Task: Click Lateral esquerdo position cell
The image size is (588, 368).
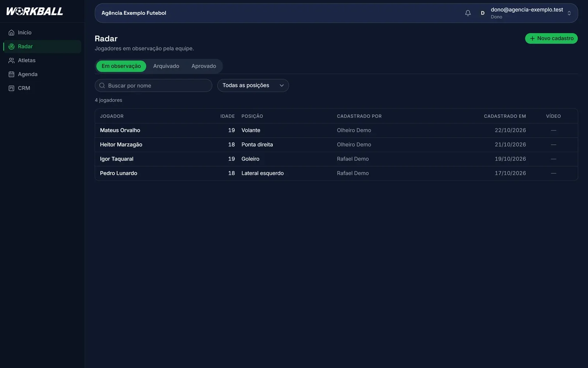Action: click(262, 173)
